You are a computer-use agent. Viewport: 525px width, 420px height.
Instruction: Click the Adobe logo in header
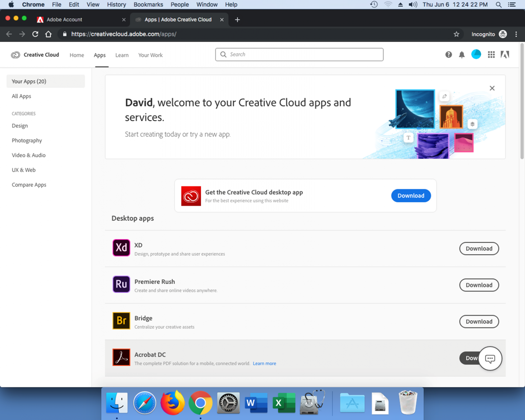pyautogui.click(x=505, y=55)
